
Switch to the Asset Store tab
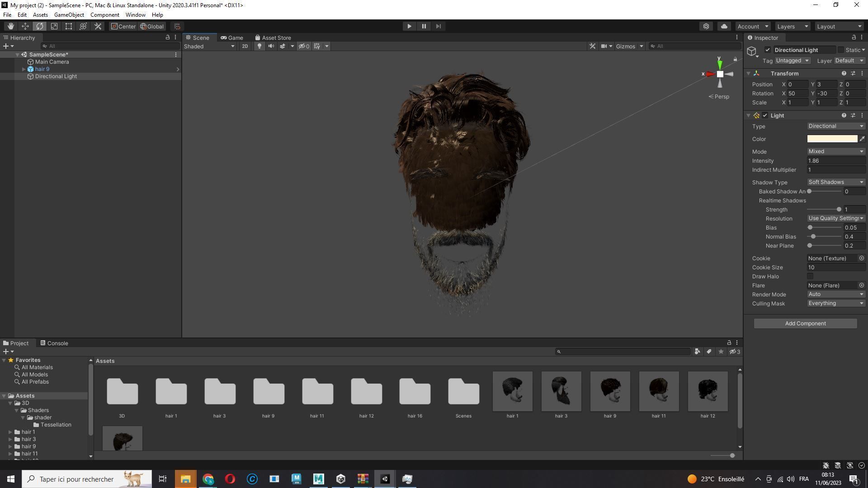(x=273, y=38)
